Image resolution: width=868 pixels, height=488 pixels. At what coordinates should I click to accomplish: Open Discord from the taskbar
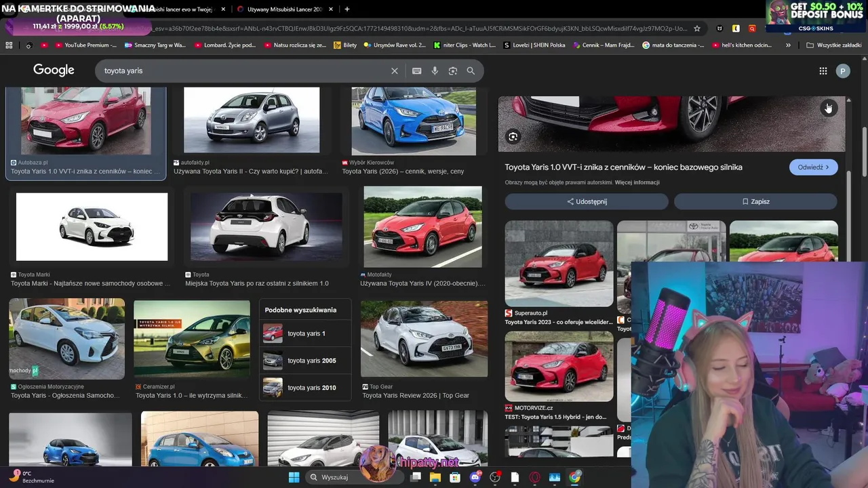(x=475, y=477)
